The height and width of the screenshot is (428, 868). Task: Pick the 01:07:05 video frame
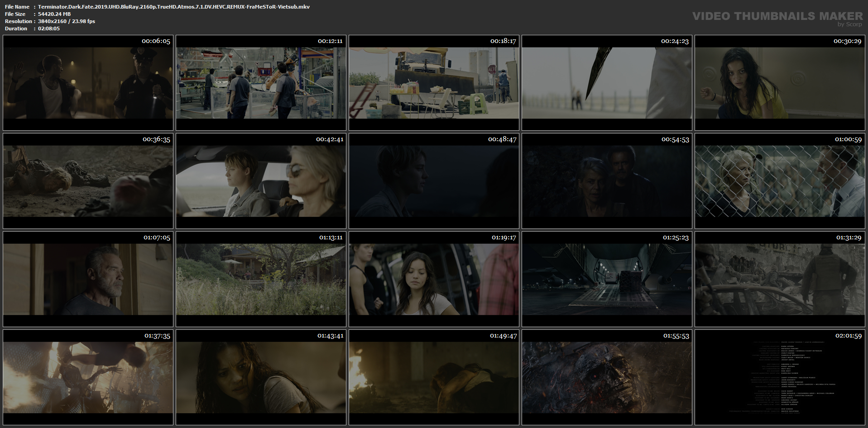pyautogui.click(x=88, y=279)
